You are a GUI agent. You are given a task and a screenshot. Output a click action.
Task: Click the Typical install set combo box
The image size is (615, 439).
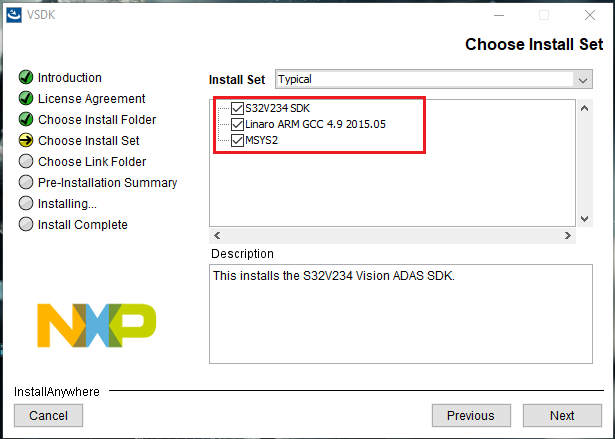[434, 79]
